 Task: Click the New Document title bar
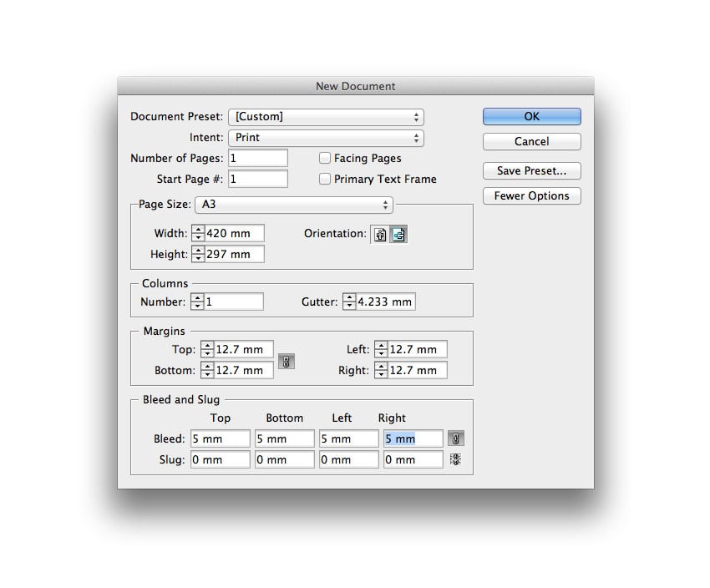click(x=356, y=86)
